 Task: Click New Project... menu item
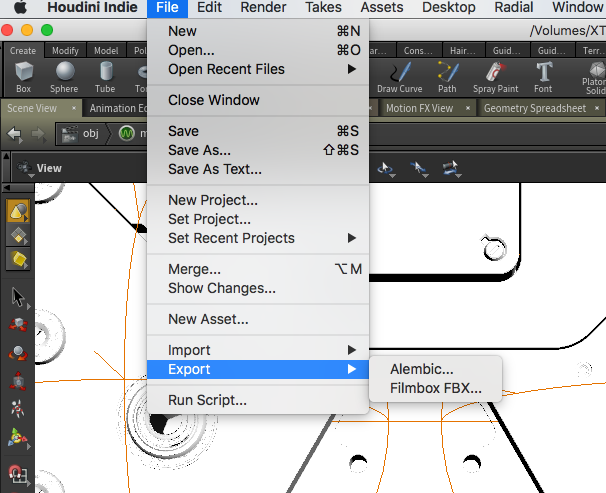point(258,200)
